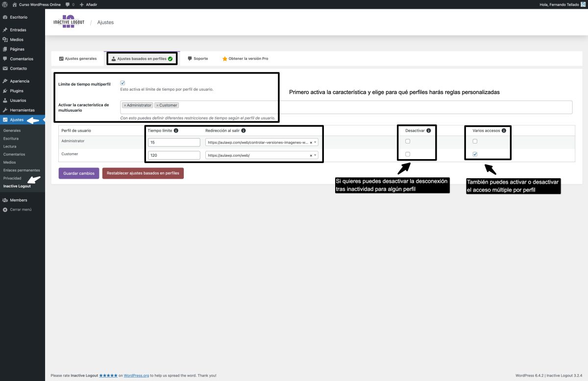Click the info icon next to Varios accesos
Screen dimensions: 588x381
pos(503,131)
